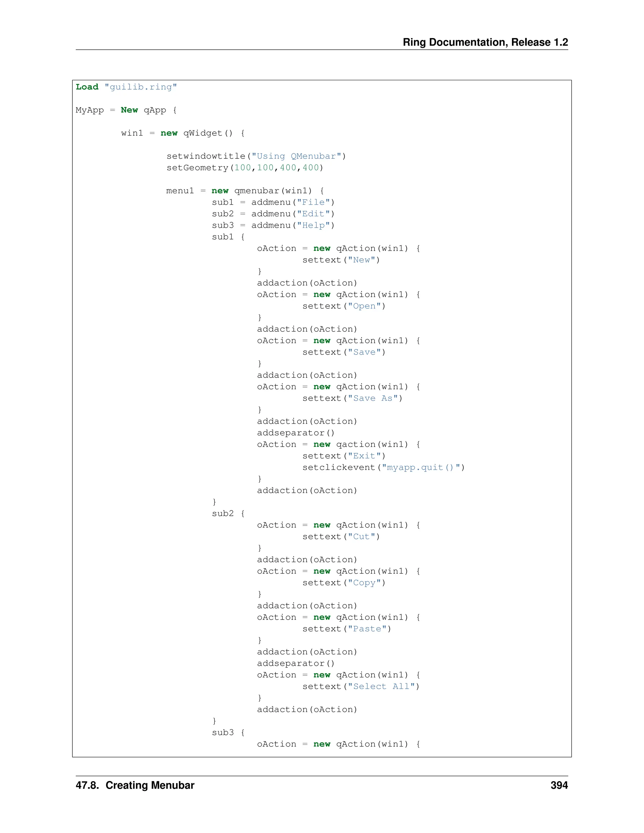Click the settext("Copy") line
This screenshot has height=833, width=644.
344,583
